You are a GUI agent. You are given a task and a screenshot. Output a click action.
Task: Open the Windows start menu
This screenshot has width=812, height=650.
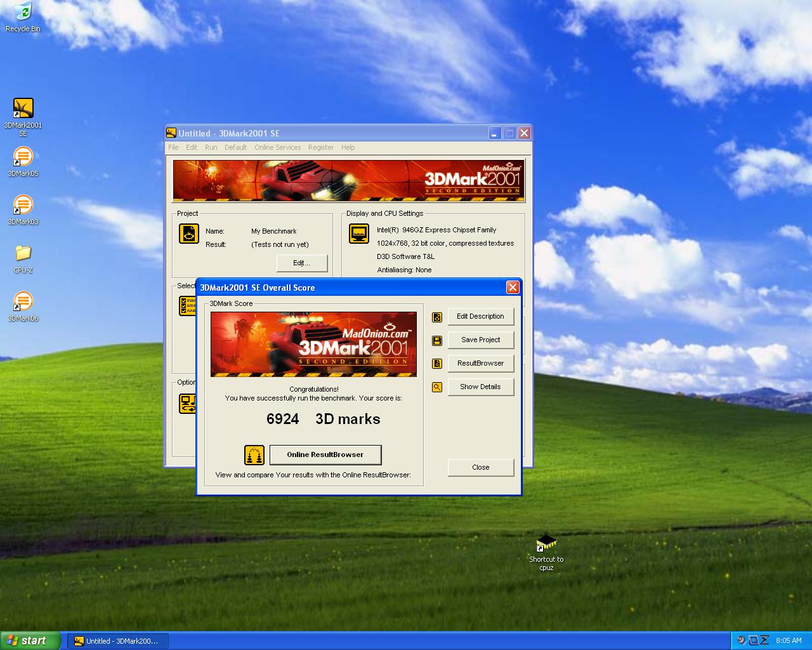[x=30, y=640]
